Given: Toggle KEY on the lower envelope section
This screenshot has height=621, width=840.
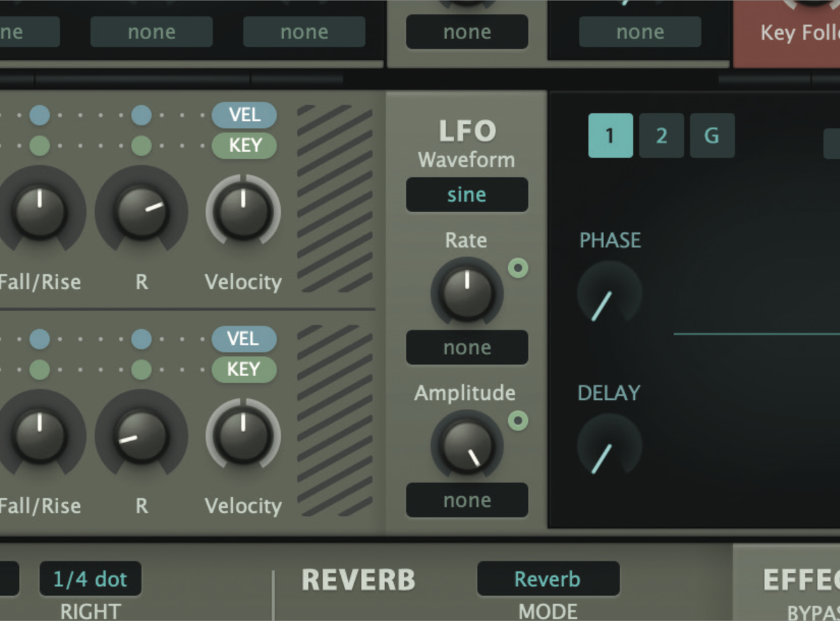Looking at the screenshot, I should pyautogui.click(x=244, y=370).
